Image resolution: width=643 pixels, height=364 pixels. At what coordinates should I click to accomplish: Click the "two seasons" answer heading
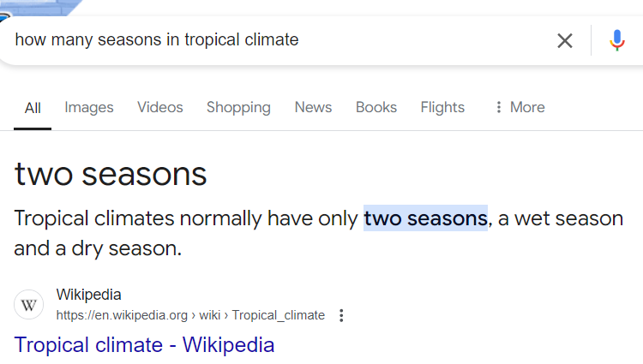click(111, 174)
